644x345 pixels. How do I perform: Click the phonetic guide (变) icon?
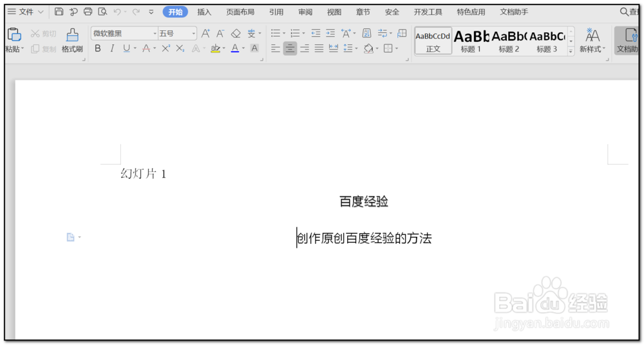[x=251, y=33]
